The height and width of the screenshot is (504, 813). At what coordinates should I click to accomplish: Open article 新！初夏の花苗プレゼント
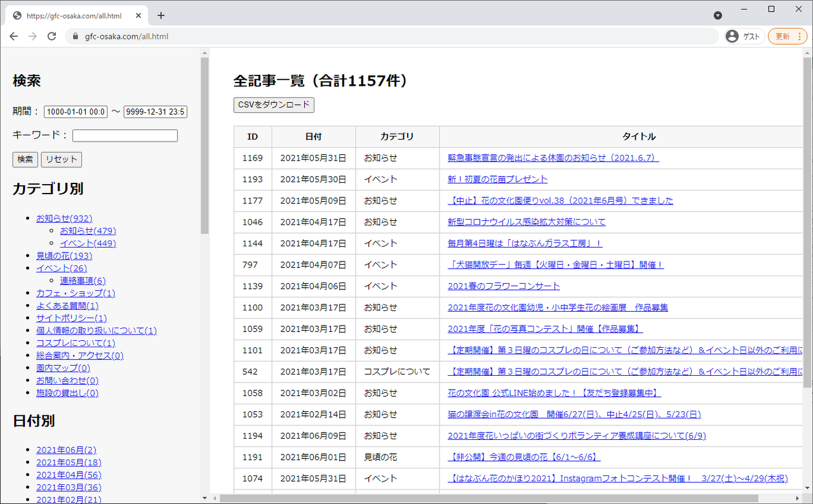click(497, 179)
